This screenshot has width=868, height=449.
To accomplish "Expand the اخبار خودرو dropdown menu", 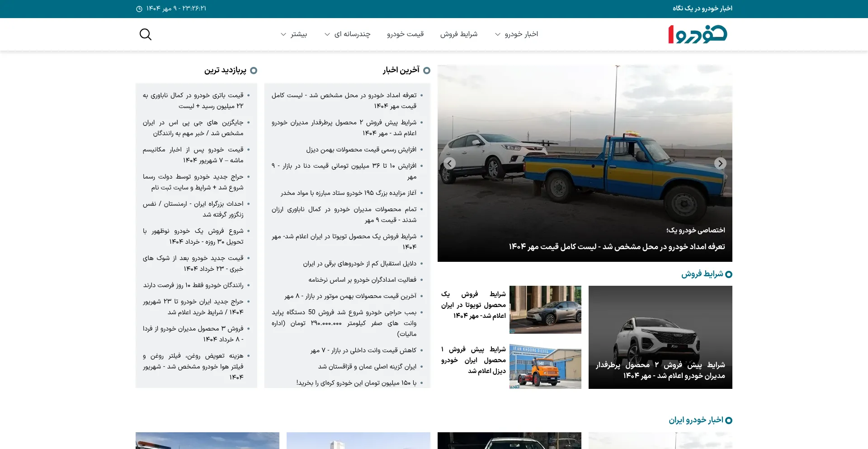I will (516, 34).
